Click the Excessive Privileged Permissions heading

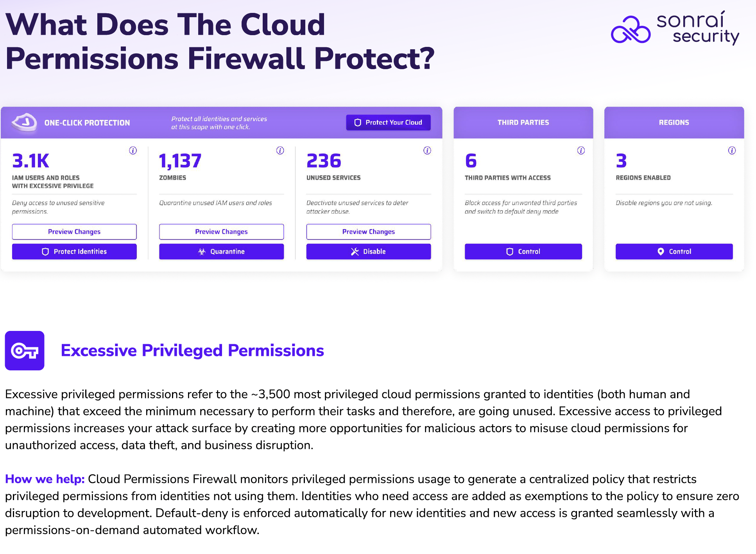pyautogui.click(x=192, y=350)
